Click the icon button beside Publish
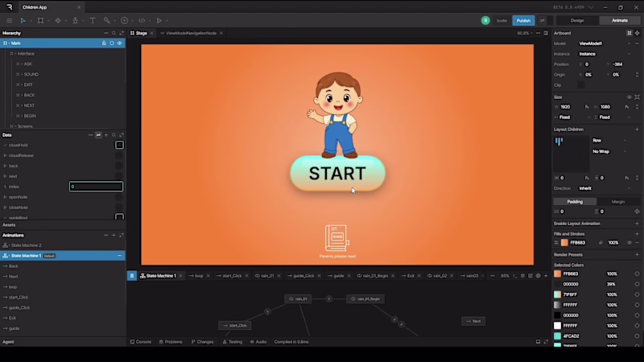This screenshot has width=644, height=362. point(543,21)
